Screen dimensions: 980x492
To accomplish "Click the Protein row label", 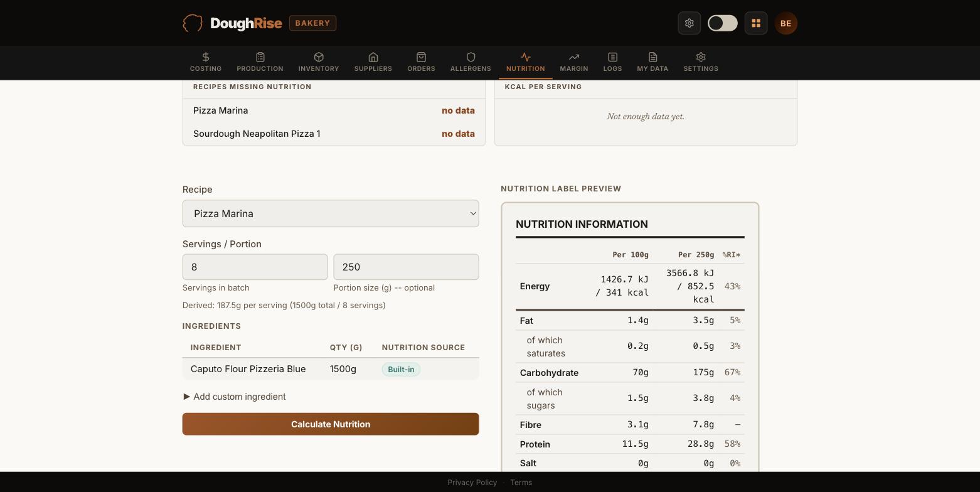I will [x=535, y=444].
